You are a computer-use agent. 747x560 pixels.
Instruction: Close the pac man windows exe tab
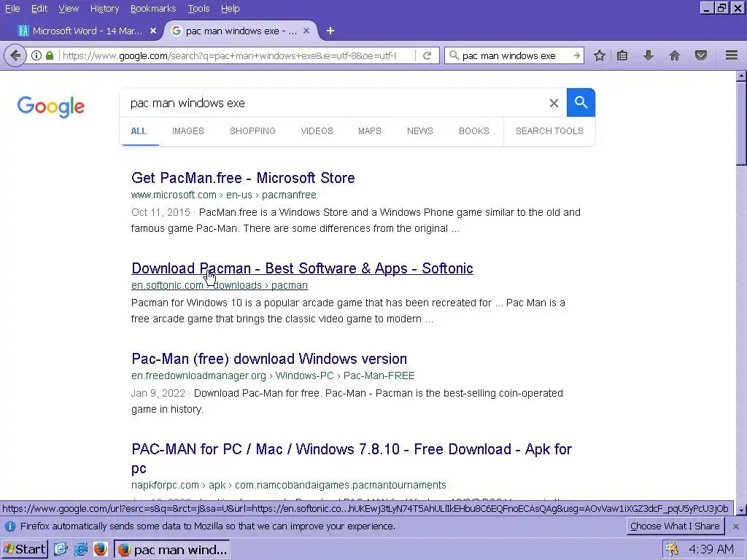pyautogui.click(x=306, y=31)
